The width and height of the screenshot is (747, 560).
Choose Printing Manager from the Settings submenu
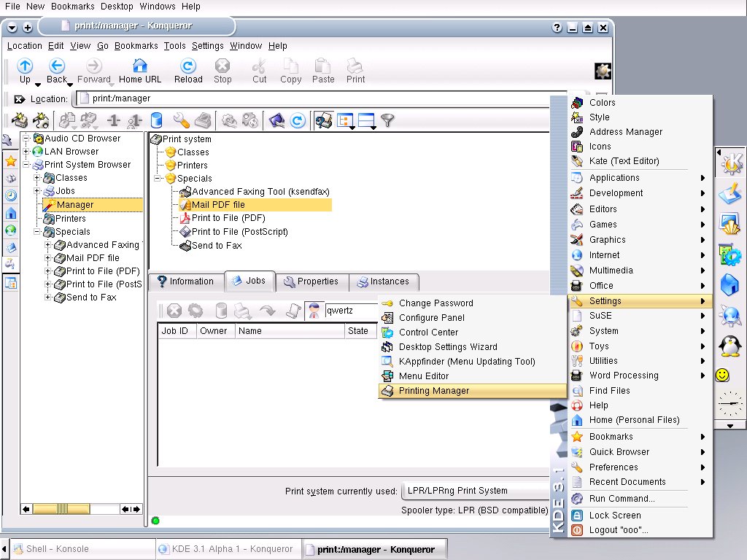(x=473, y=391)
